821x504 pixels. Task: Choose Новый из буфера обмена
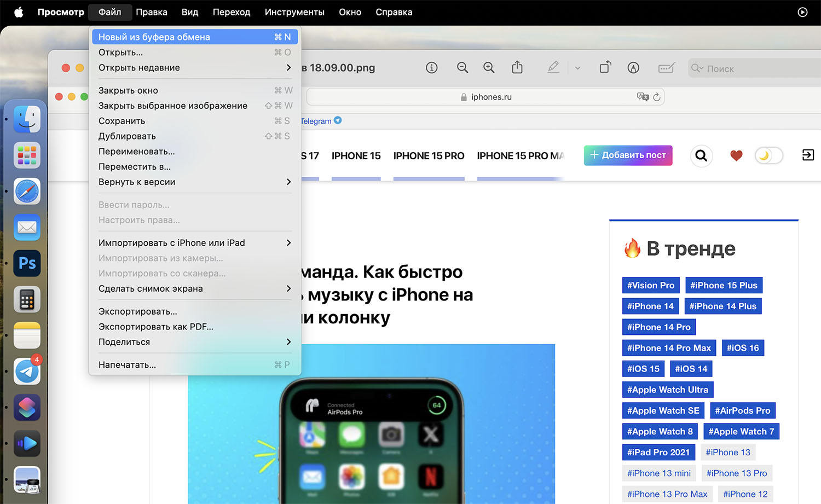click(195, 37)
